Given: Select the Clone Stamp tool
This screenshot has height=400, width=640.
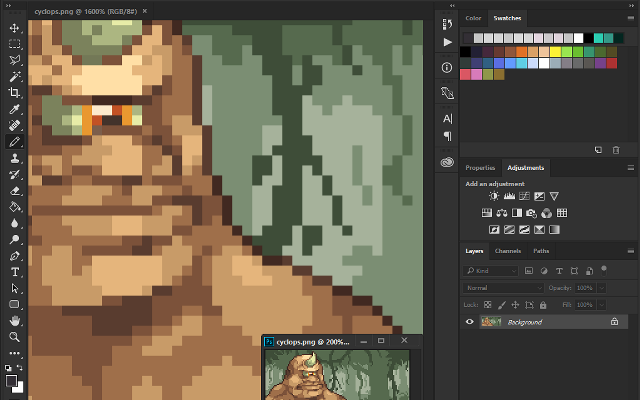Looking at the screenshot, I should tap(14, 158).
